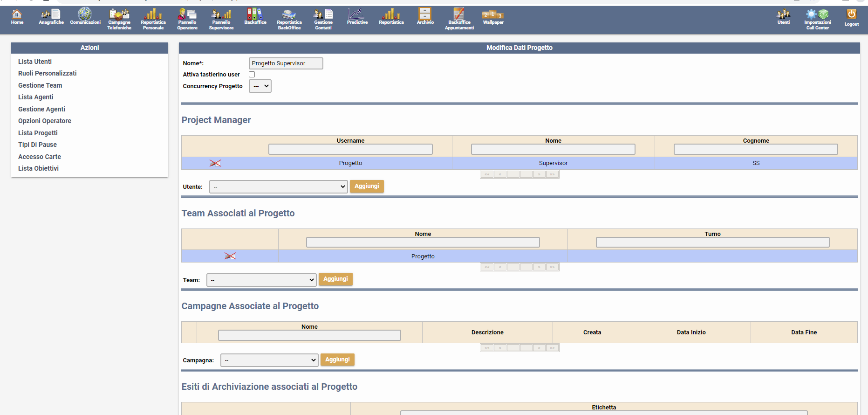Click Aggiungi button next to Team
The image size is (868, 415).
(x=335, y=279)
